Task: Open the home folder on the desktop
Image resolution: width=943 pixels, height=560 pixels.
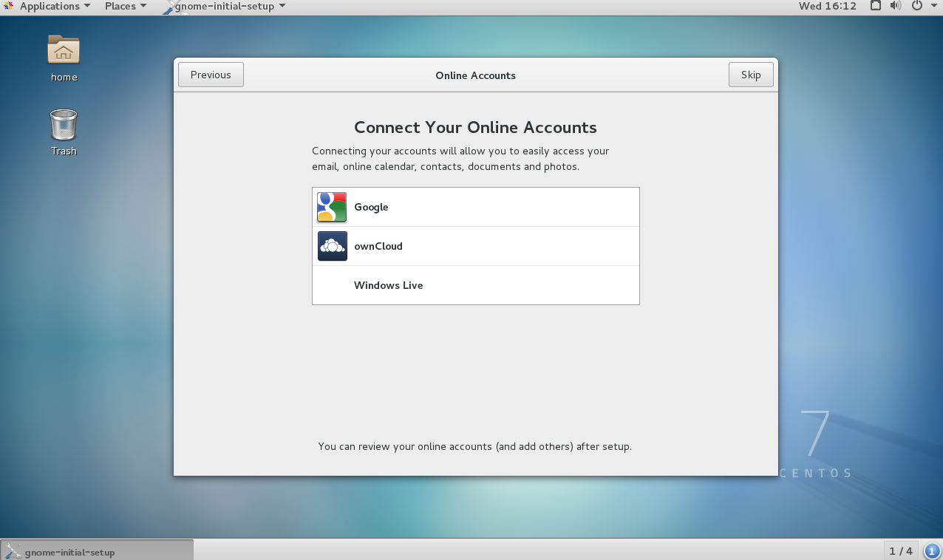Action: pyautogui.click(x=64, y=58)
